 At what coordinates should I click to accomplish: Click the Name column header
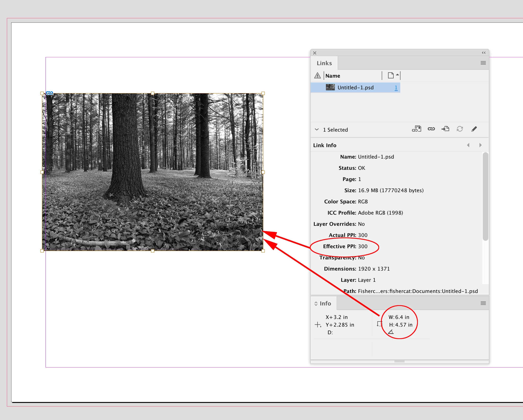(333, 76)
